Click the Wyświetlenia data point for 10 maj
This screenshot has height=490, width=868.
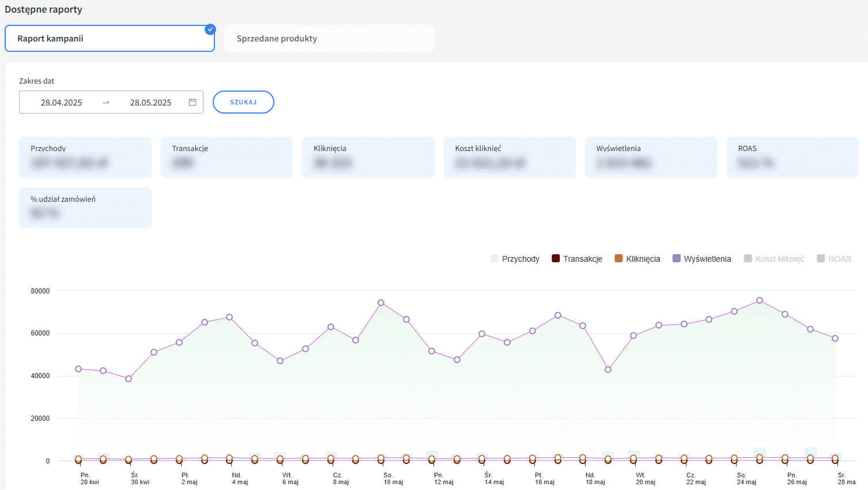click(x=381, y=303)
